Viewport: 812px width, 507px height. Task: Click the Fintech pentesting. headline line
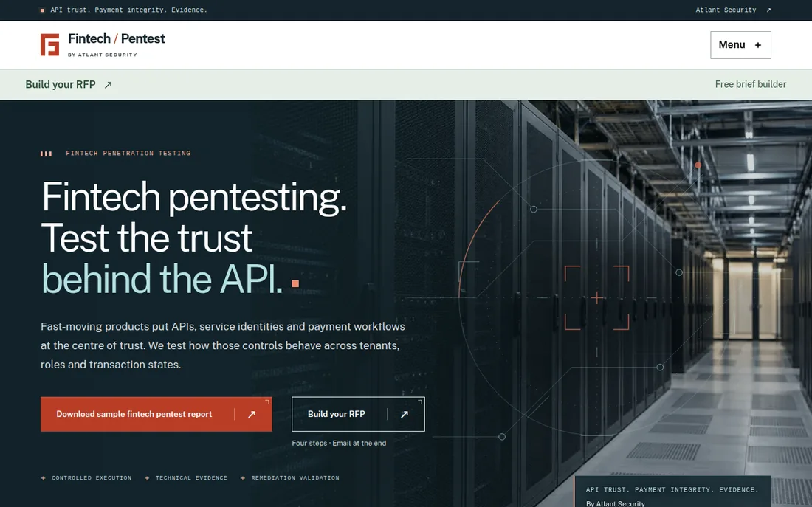point(193,197)
